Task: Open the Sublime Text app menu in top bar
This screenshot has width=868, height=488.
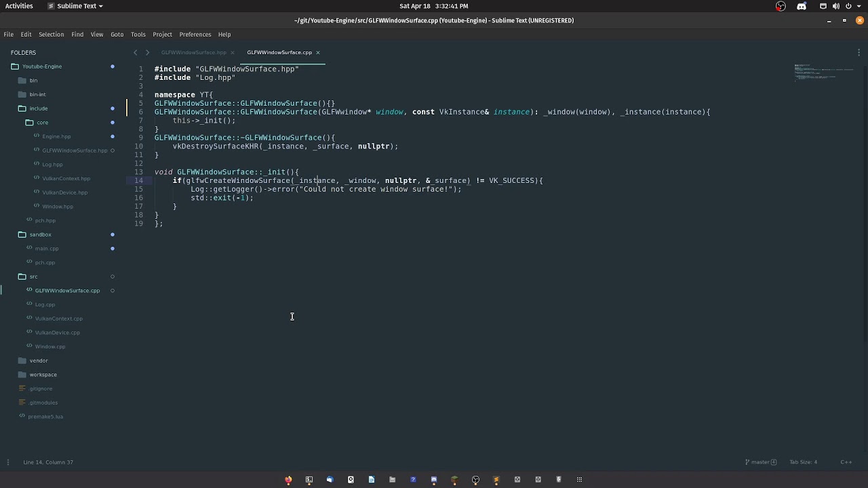Action: [75, 6]
